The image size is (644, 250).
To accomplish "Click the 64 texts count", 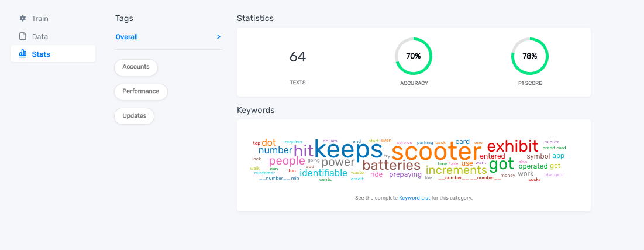I will [x=298, y=57].
